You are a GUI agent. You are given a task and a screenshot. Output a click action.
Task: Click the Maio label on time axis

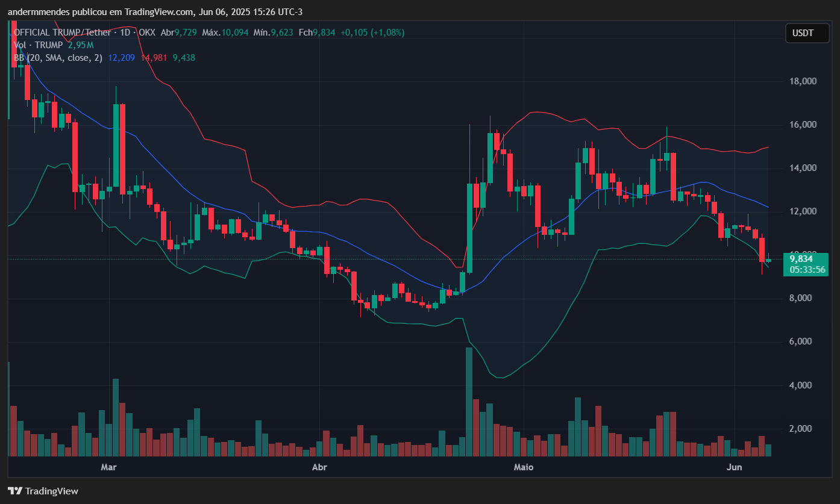(524, 467)
